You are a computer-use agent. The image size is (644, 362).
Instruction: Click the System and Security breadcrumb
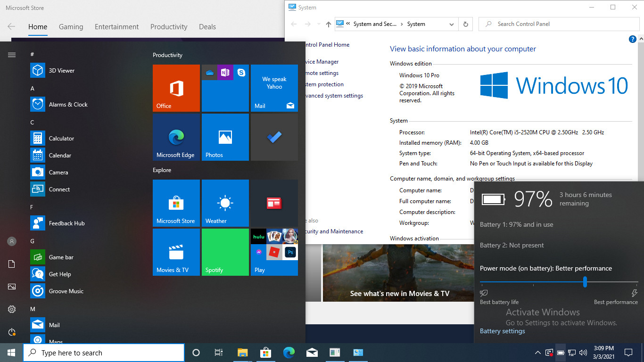(375, 24)
